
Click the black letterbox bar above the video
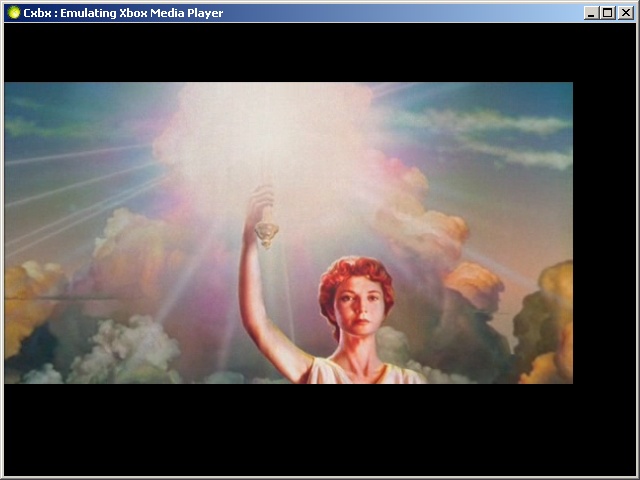click(300, 52)
